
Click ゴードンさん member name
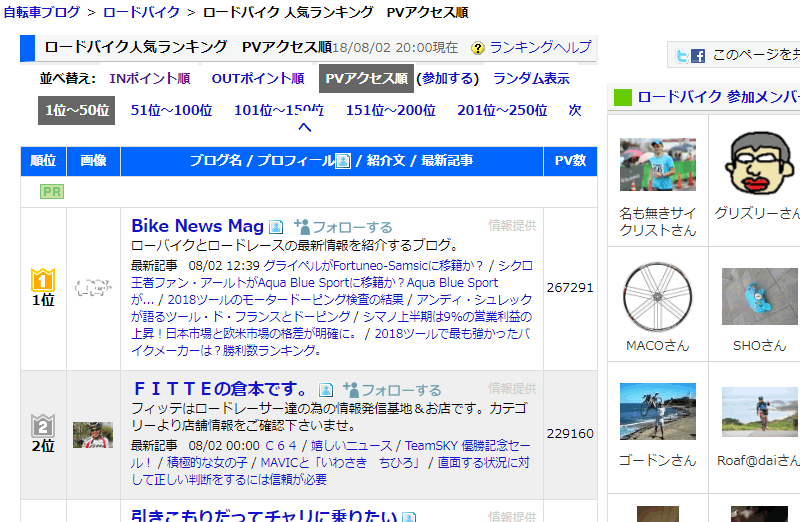point(658,461)
